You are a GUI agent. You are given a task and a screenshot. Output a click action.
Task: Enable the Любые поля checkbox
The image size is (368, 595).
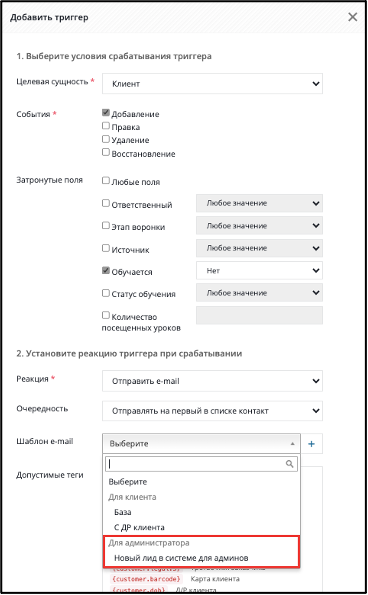pyautogui.click(x=106, y=180)
